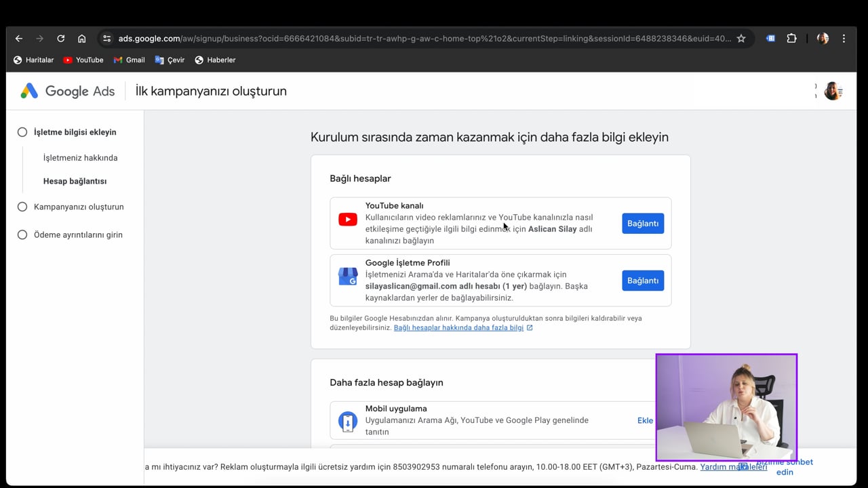Open Hesap bağlantısı sub-step

(x=75, y=181)
